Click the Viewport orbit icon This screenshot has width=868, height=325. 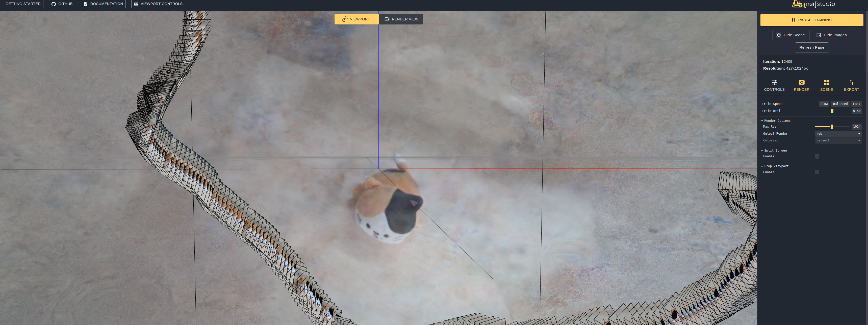[x=345, y=19]
